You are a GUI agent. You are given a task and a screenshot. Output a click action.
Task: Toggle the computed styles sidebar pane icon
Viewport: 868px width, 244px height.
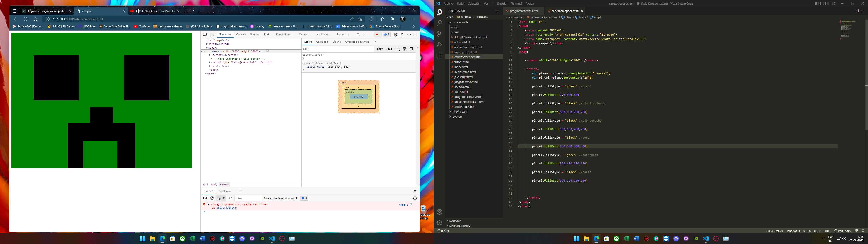pos(411,49)
